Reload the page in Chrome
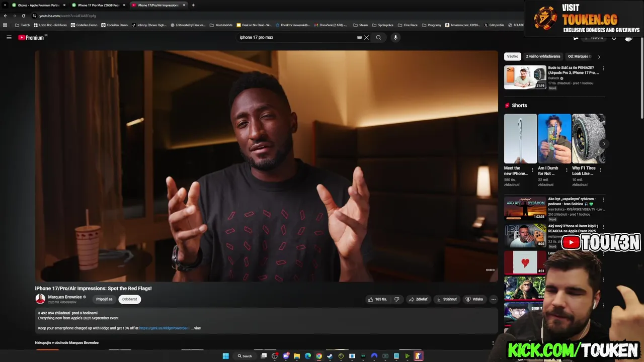The image size is (644, 362). pyautogui.click(x=23, y=16)
